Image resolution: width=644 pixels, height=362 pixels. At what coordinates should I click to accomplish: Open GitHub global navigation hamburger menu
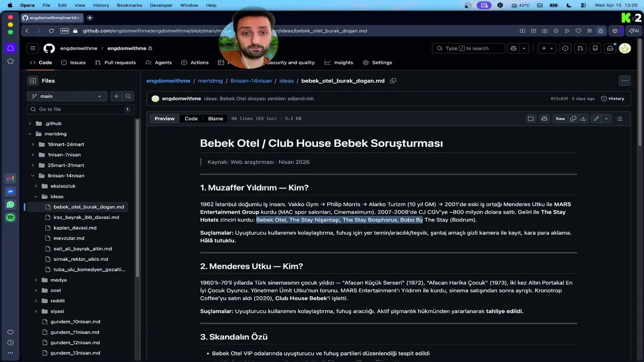click(x=33, y=48)
